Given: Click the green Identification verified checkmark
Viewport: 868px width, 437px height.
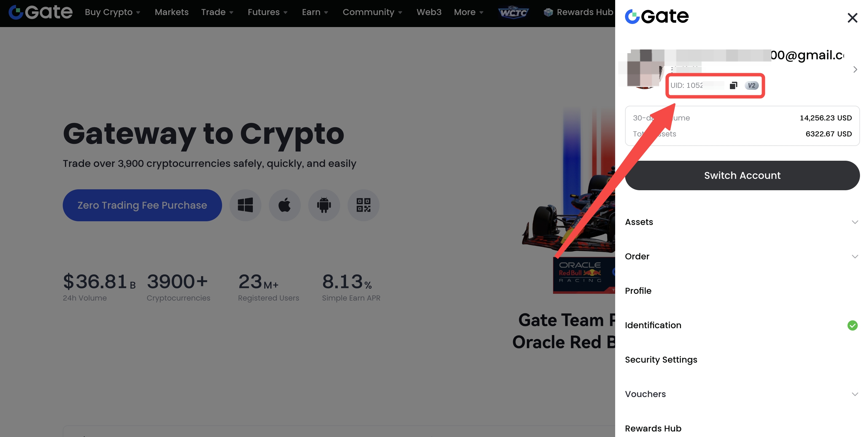Looking at the screenshot, I should [852, 325].
